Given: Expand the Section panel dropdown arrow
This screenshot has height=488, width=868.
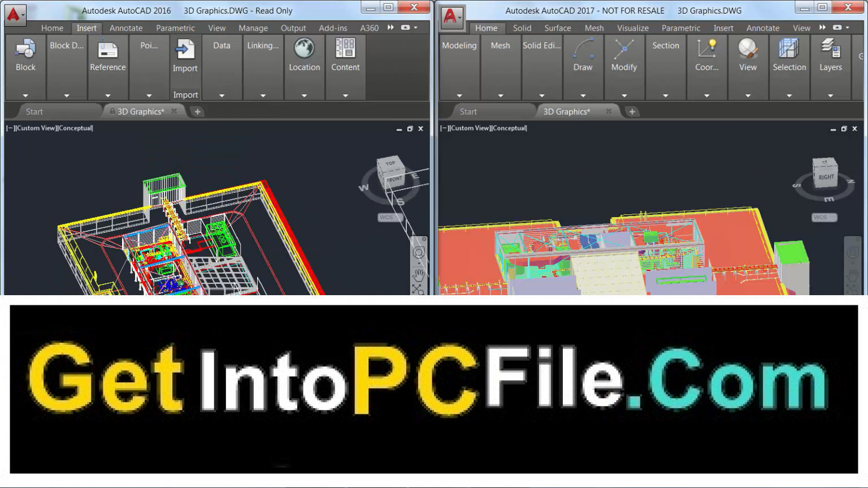Looking at the screenshot, I should click(x=665, y=96).
